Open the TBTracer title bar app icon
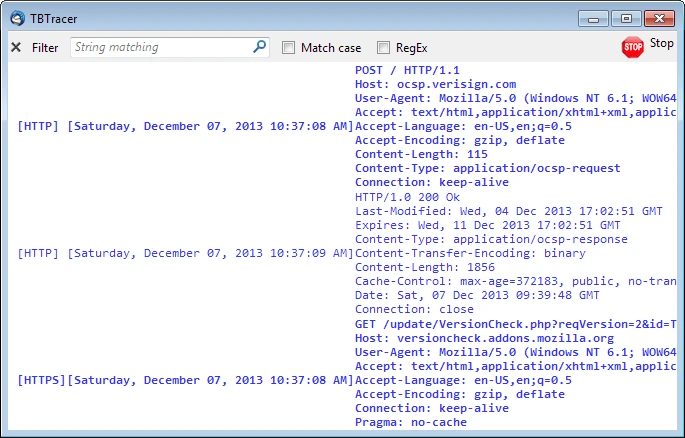This screenshot has width=685, height=438. point(17,17)
